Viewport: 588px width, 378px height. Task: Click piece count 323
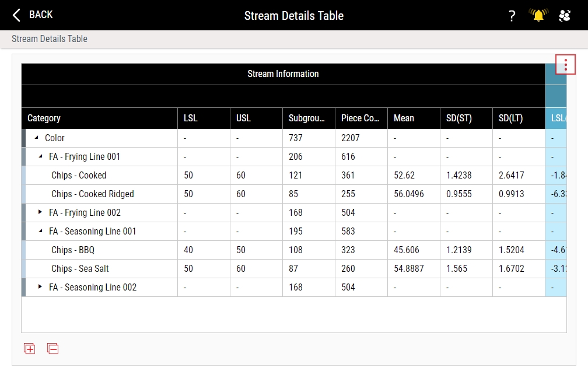click(x=348, y=250)
